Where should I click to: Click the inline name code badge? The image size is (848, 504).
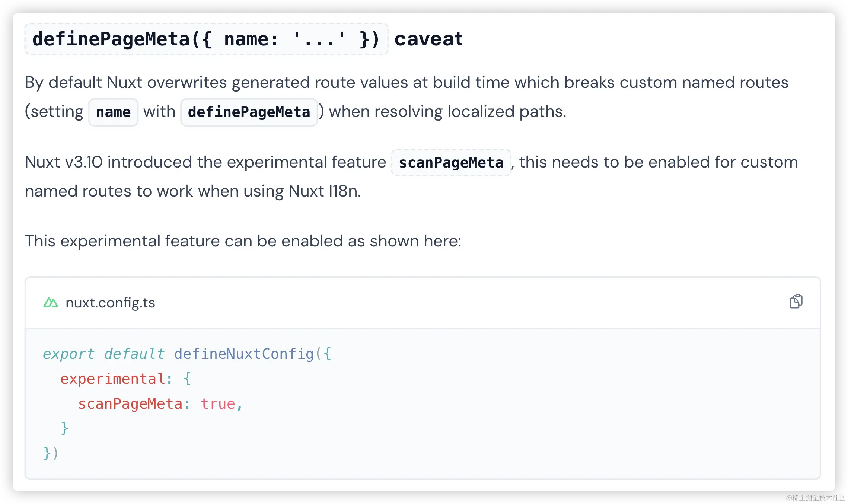[x=113, y=112]
